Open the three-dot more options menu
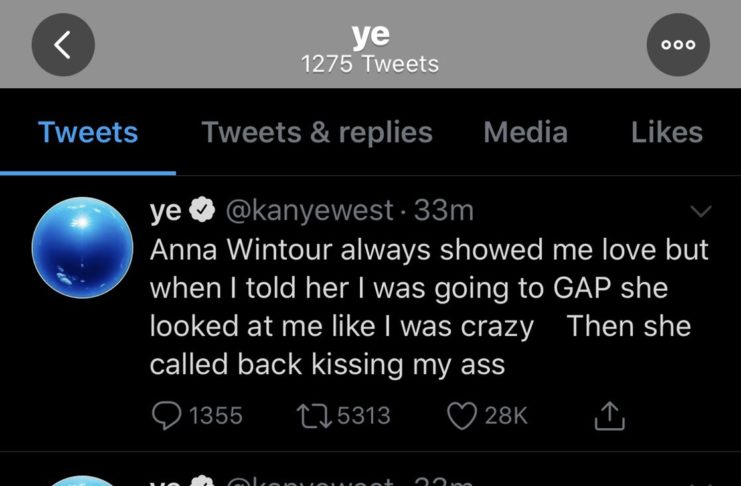Viewport: 741px width, 486px height. (678, 47)
